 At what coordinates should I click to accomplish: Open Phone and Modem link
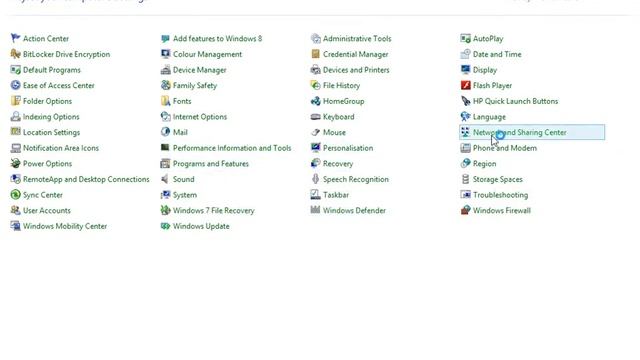point(505,148)
